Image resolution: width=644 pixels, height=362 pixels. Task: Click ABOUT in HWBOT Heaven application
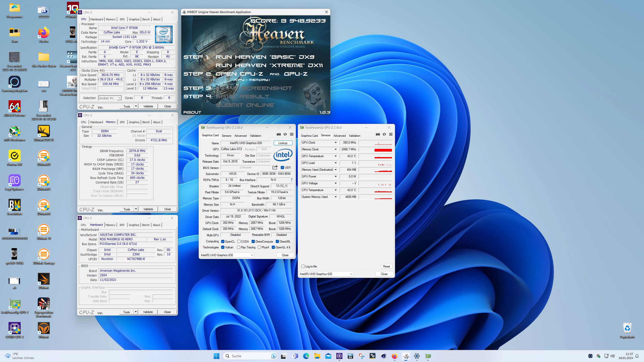point(192,112)
